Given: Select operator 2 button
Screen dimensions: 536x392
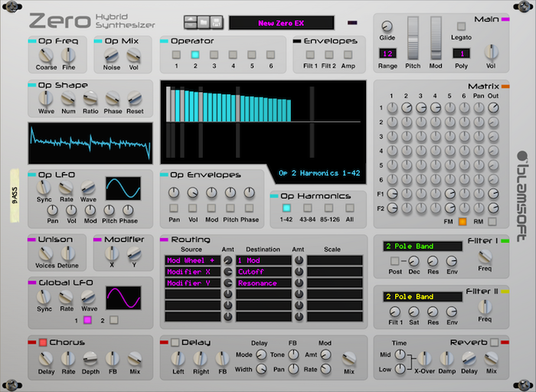Looking at the screenshot, I should coord(195,54).
